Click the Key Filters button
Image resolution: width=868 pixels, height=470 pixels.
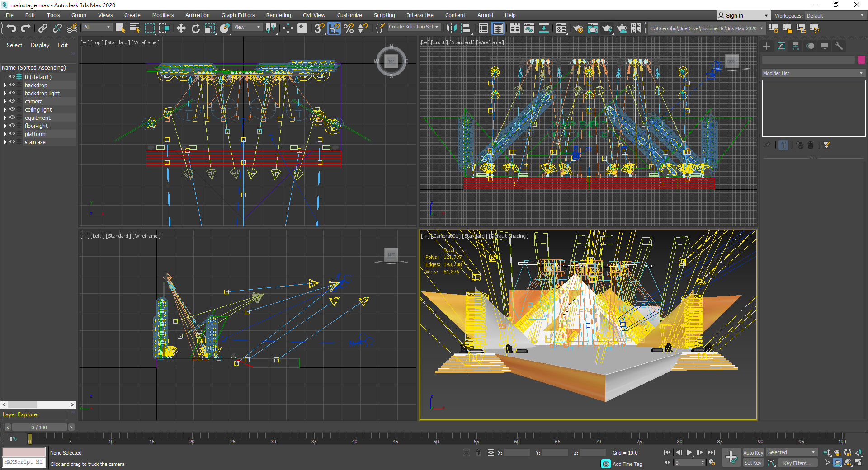point(797,463)
